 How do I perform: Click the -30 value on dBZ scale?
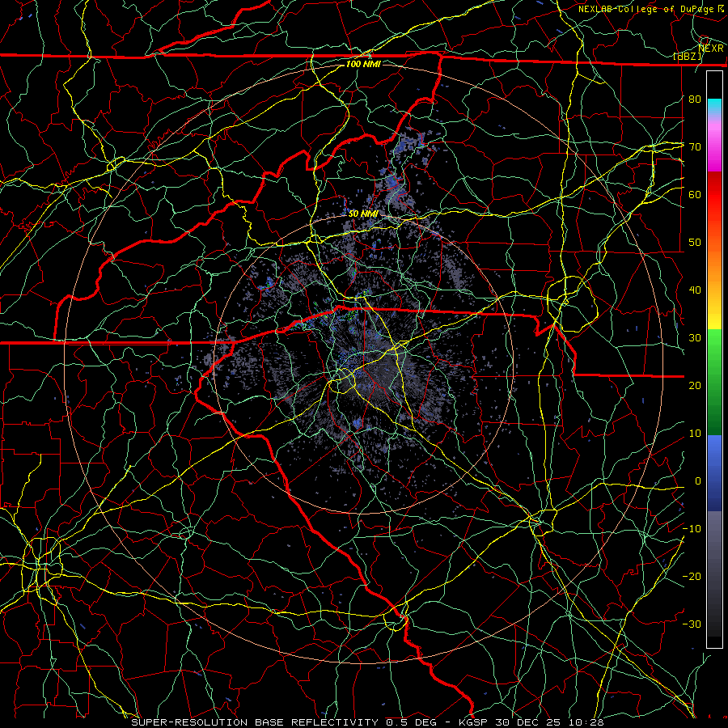pos(692,624)
